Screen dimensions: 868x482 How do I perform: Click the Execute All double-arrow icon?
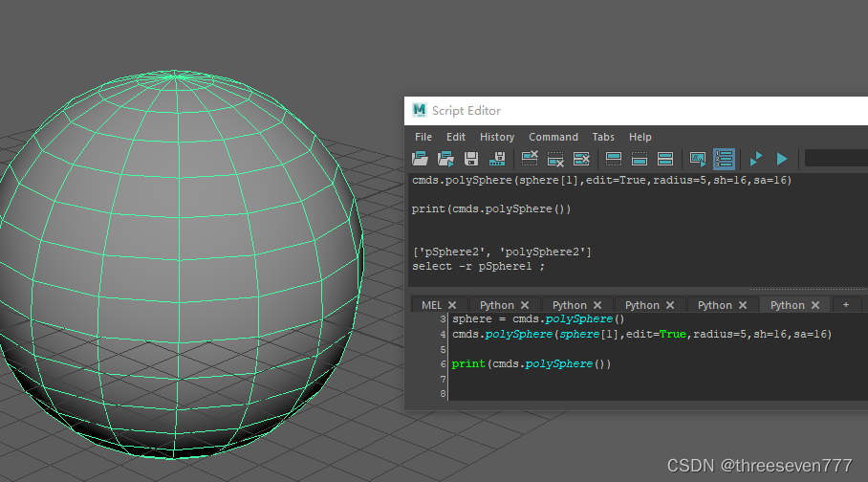[756, 159]
